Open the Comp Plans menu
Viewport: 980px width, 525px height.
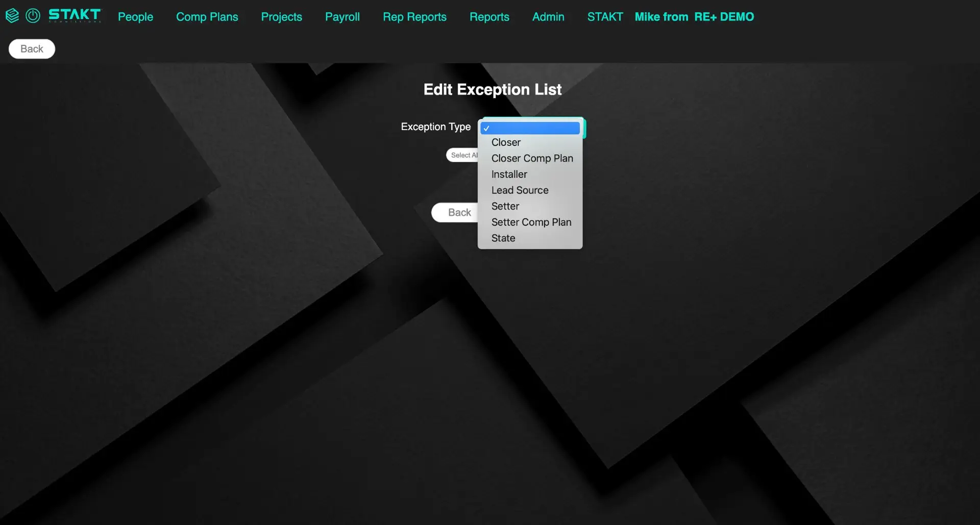pos(207,17)
